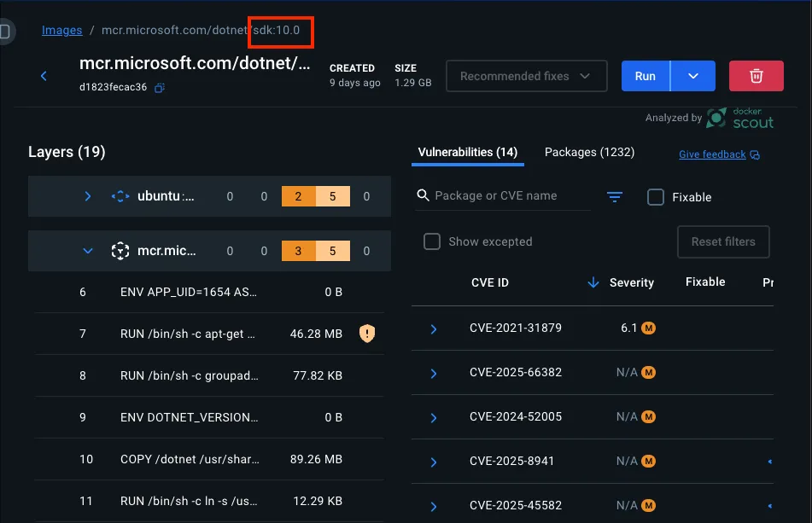The height and width of the screenshot is (523, 812).
Task: Select layer 6 ENV APP_UID row
Action: click(x=209, y=293)
